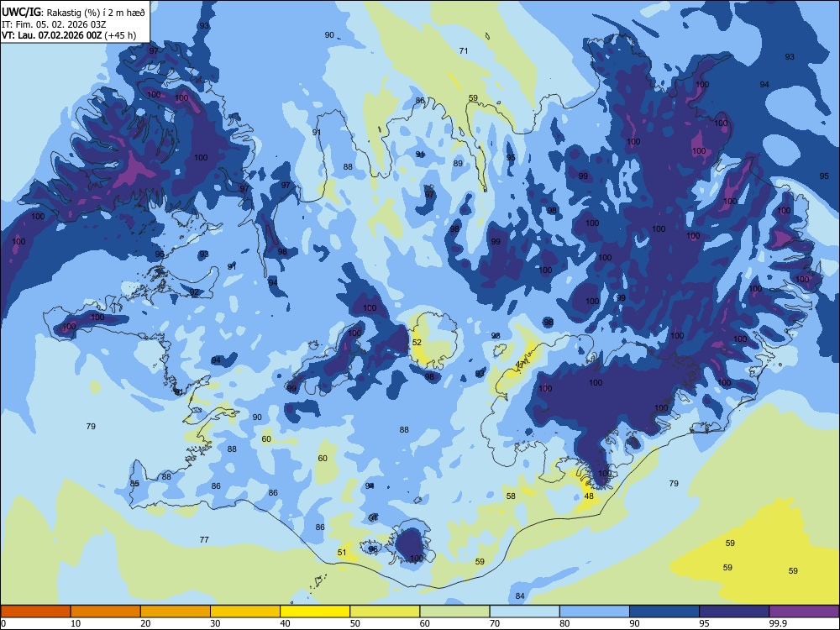Click the legend tick label '80'
Viewport: 840px width, 630px height.
click(x=564, y=623)
